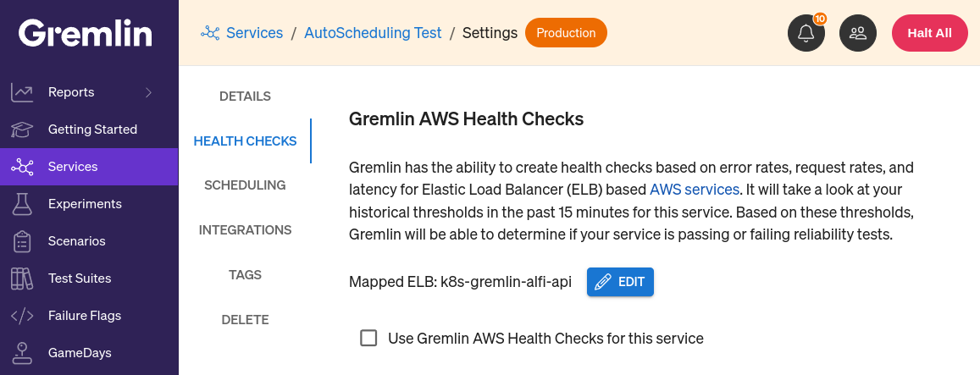Click the Reports chart icon in sidebar
The height and width of the screenshot is (375, 980).
coord(22,92)
